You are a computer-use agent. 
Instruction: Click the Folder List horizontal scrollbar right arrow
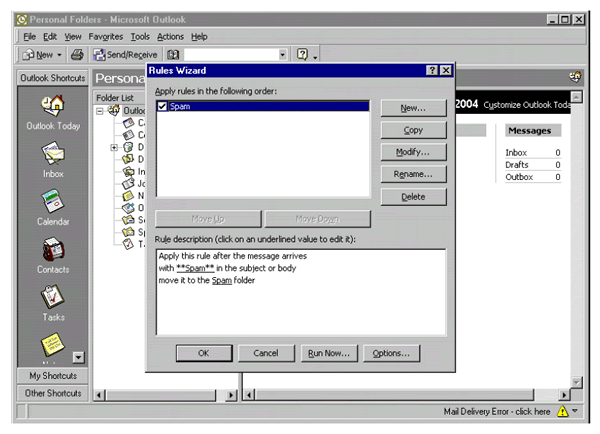point(231,395)
